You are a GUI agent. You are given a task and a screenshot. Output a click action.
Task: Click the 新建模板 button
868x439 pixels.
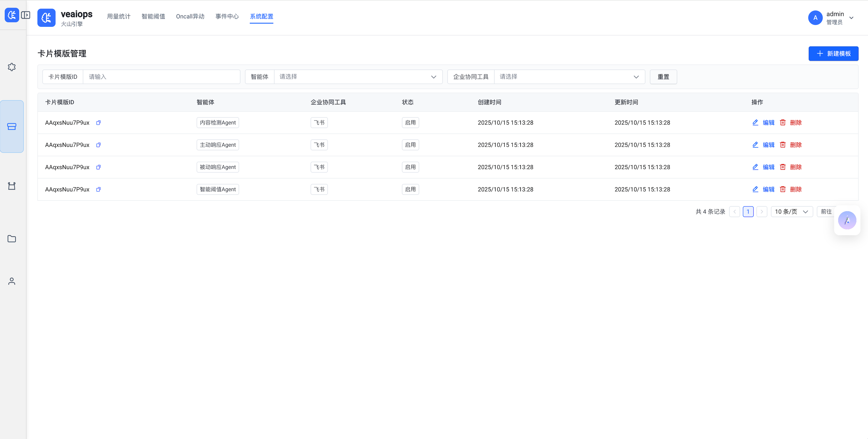(833, 54)
